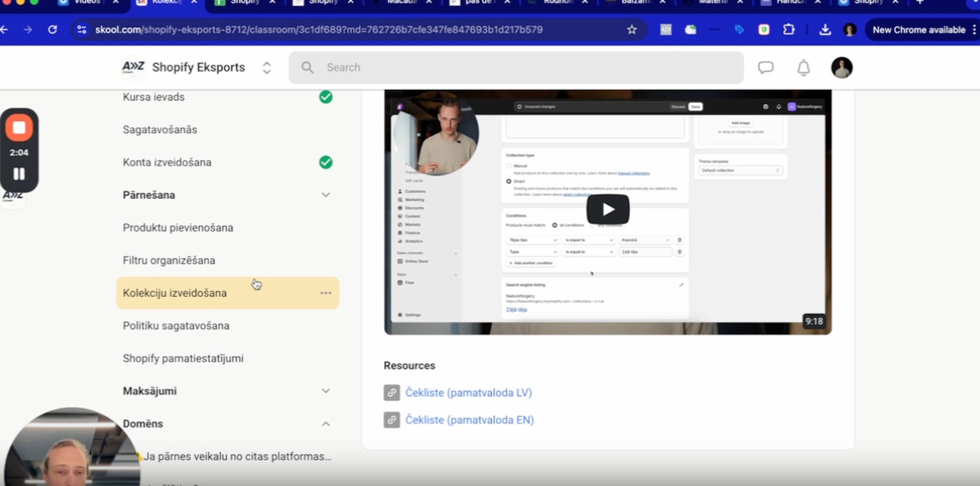980x486 pixels.
Task: Collapse the Domēns section
Action: point(326,424)
